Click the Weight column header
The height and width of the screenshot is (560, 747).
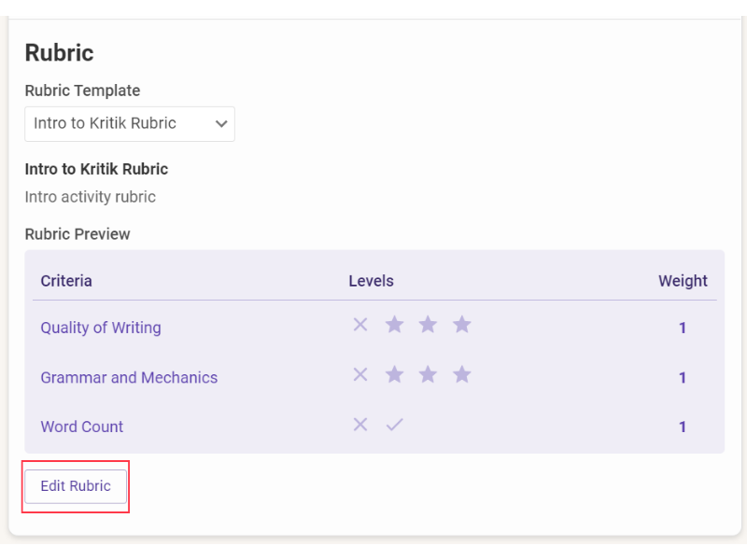click(683, 281)
